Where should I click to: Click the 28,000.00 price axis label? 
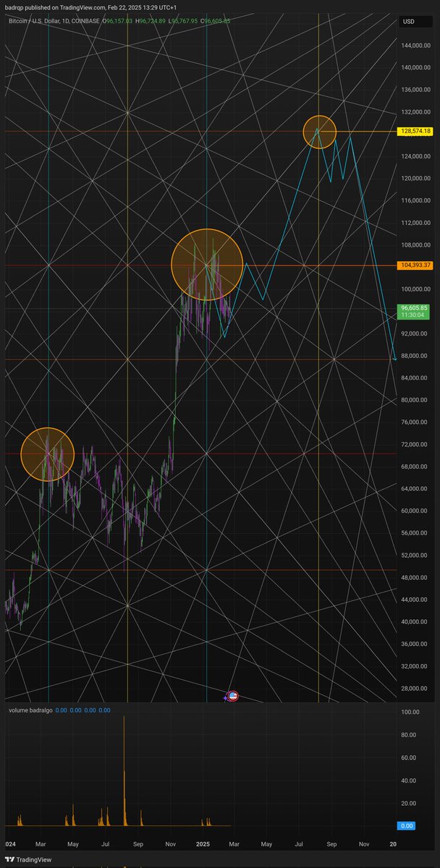click(x=415, y=688)
